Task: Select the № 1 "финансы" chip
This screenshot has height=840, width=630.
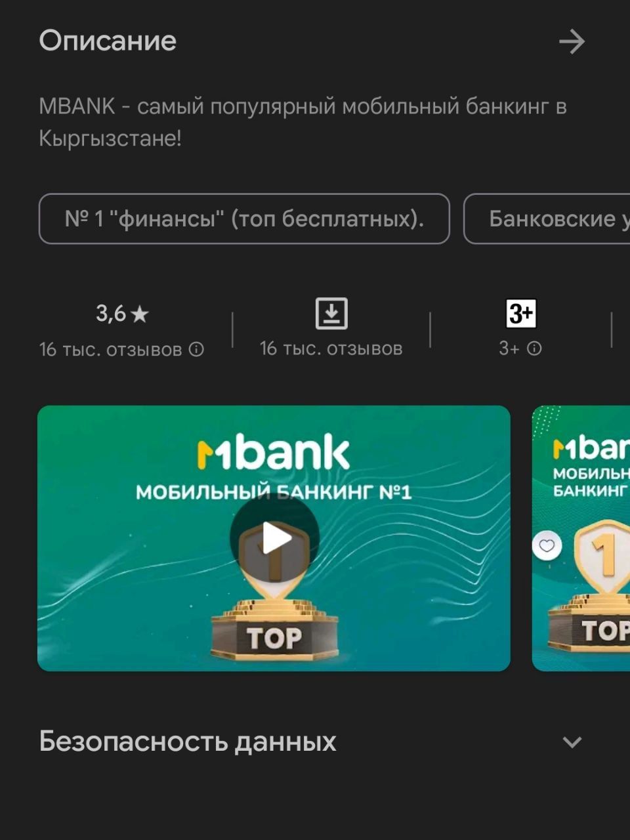Action: click(x=244, y=219)
